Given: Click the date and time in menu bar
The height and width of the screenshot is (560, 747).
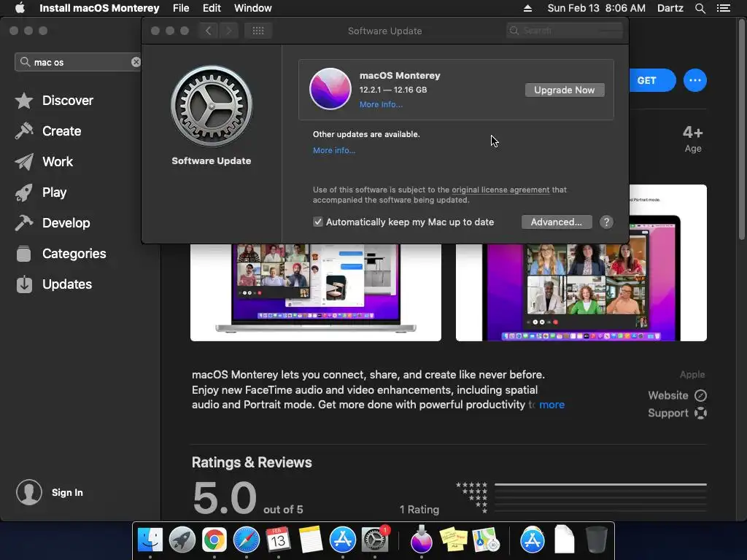Looking at the screenshot, I should pos(597,8).
